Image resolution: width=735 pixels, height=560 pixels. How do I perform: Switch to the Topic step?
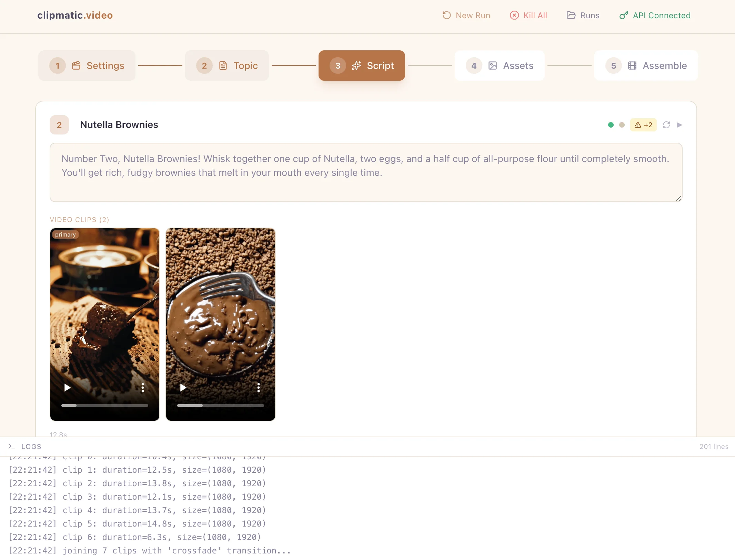227,66
